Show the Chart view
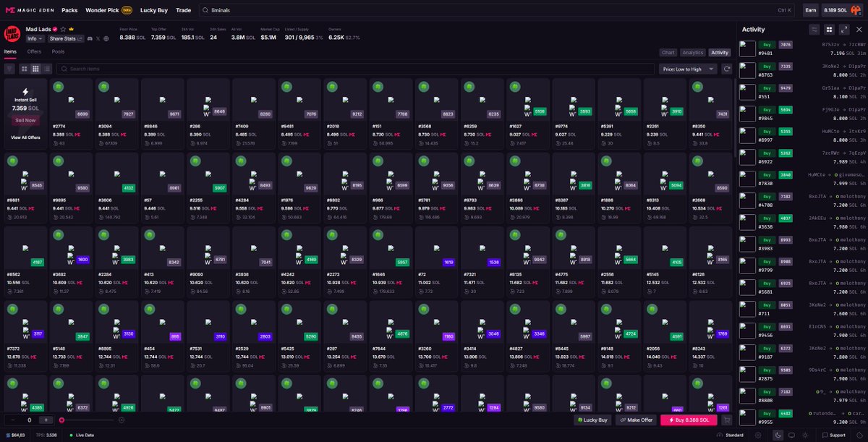This screenshot has height=442, width=868. click(668, 52)
